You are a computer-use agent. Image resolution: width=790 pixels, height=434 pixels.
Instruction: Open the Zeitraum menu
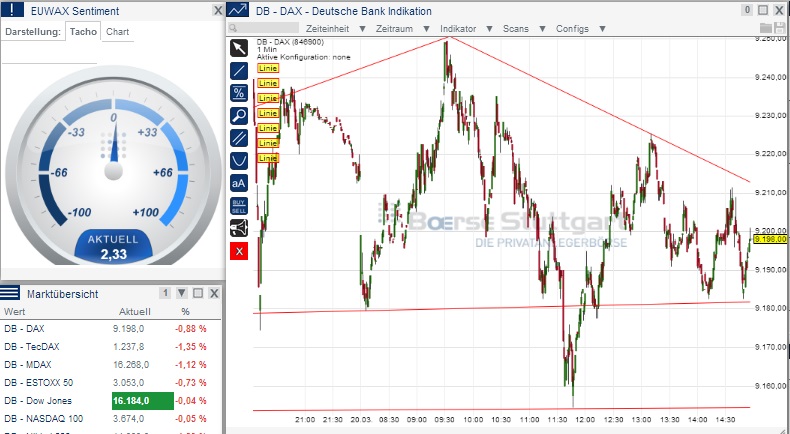click(x=394, y=29)
